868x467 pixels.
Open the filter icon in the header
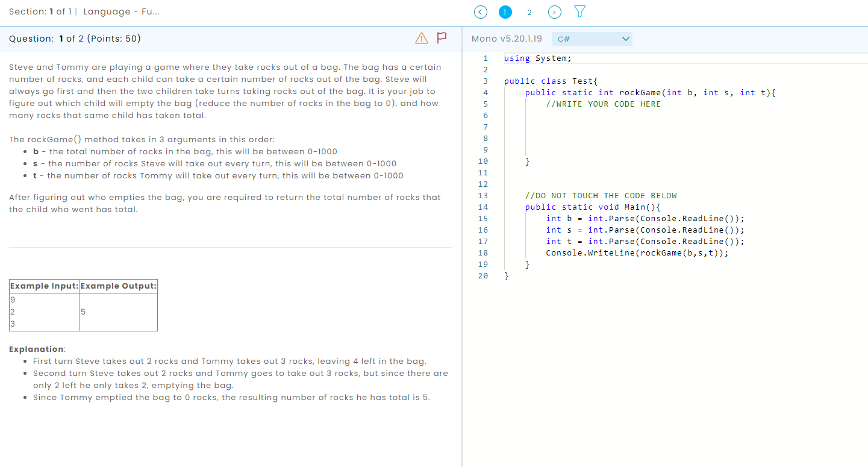coord(579,11)
